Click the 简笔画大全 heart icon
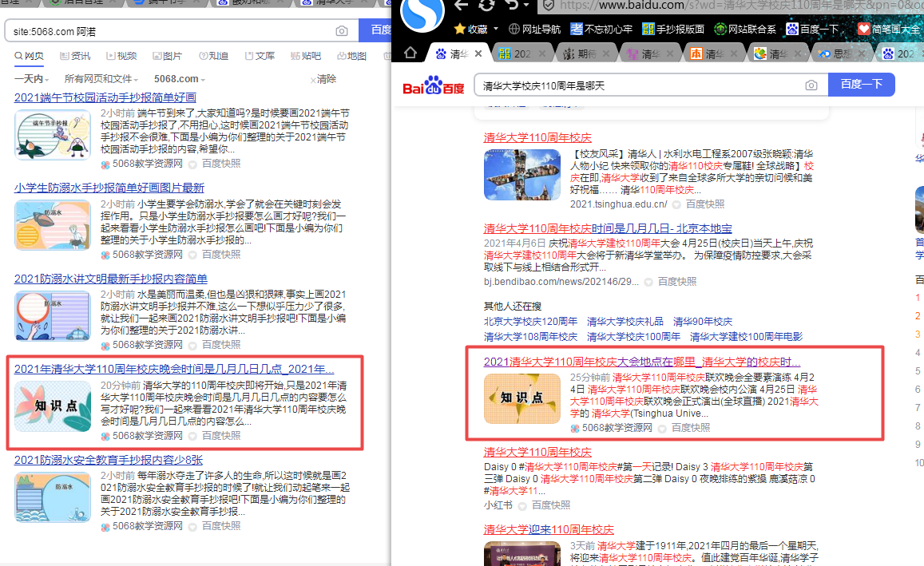The width and height of the screenshot is (924, 566). 864,26
